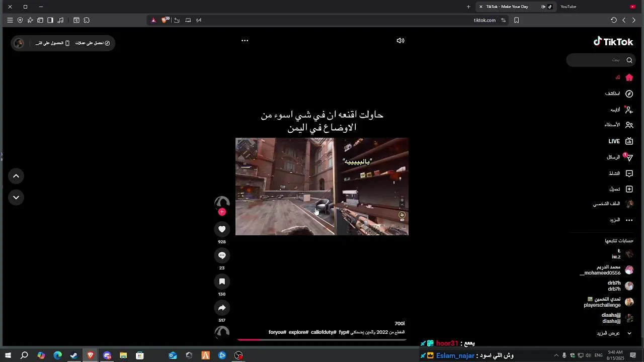
Task: Open Brave VPN shield icon
Action: 20,20
